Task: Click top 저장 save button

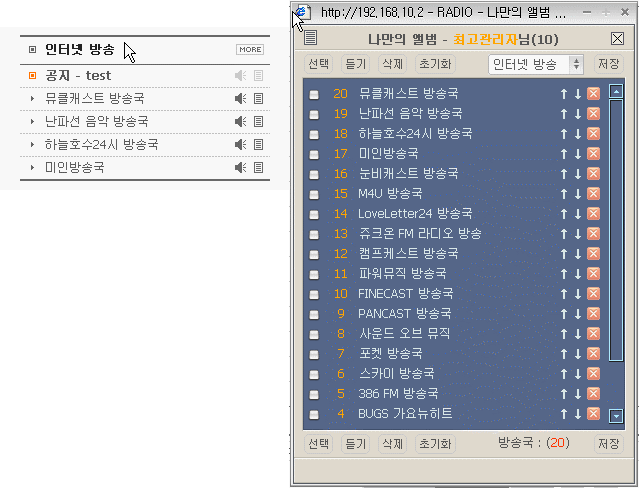Action: [x=608, y=64]
